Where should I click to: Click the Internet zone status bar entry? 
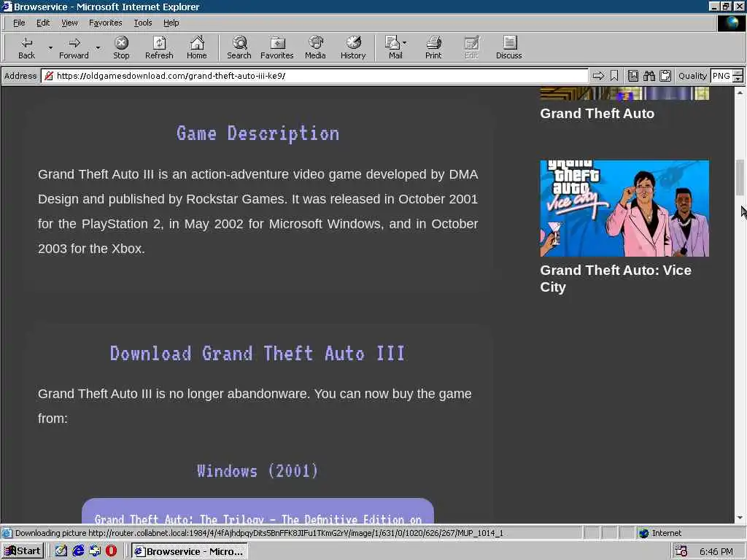point(659,533)
